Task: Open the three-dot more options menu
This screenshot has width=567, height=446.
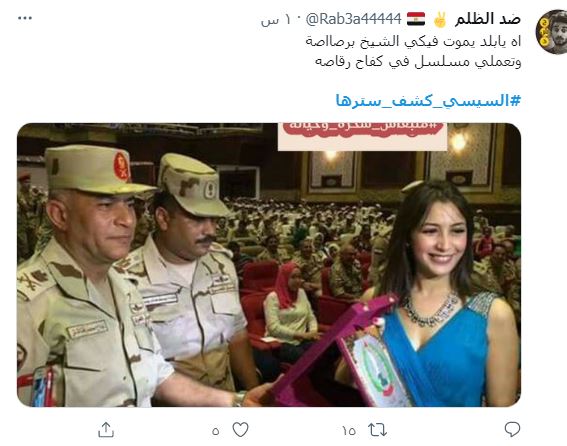Action: [x=25, y=18]
